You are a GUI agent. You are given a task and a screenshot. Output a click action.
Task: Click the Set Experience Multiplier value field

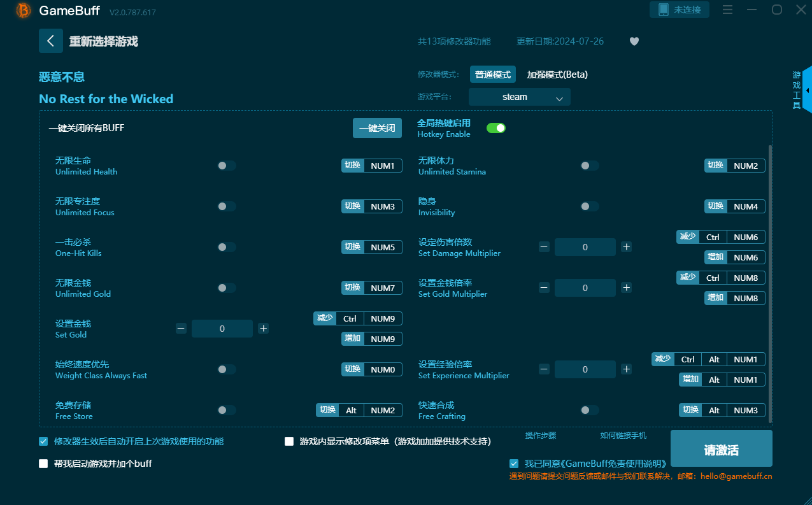pyautogui.click(x=585, y=369)
